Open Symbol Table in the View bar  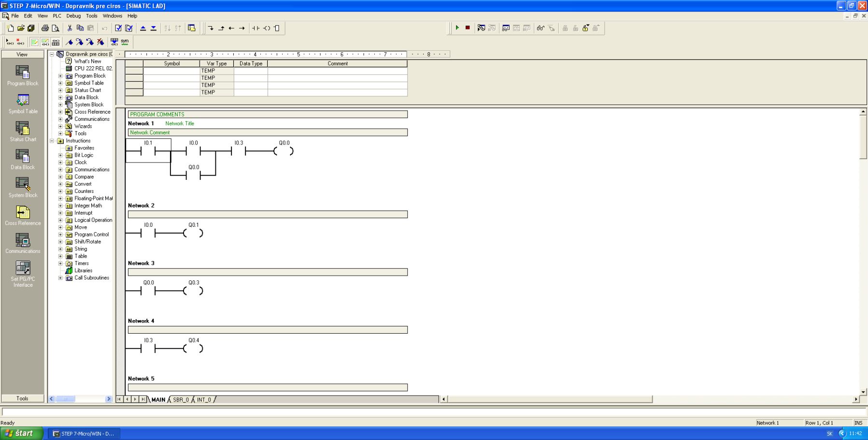coord(23,103)
